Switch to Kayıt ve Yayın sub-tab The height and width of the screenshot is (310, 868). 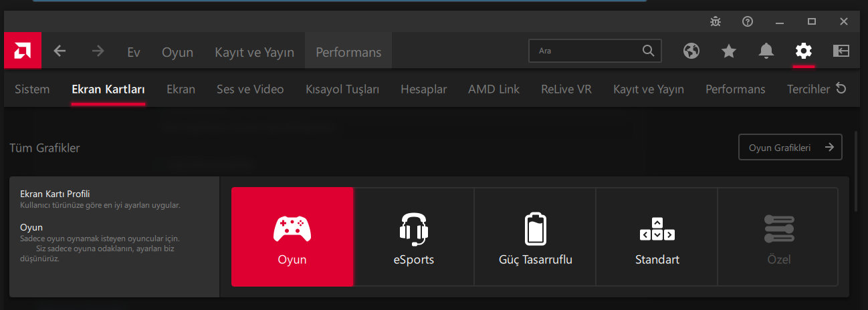point(649,89)
